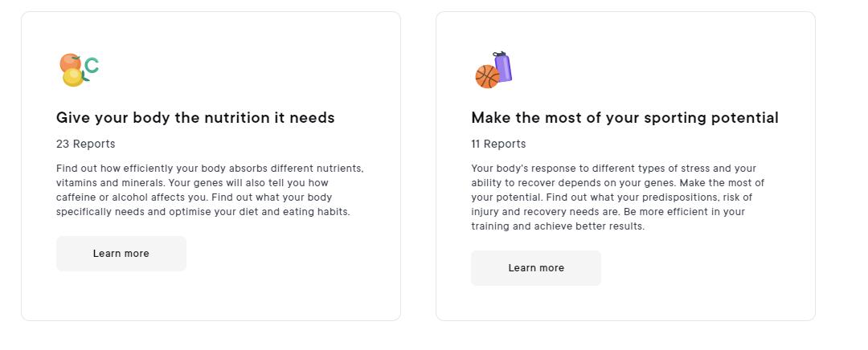868x350 pixels.
Task: Select the '23 Reports' label
Action: pos(86,144)
